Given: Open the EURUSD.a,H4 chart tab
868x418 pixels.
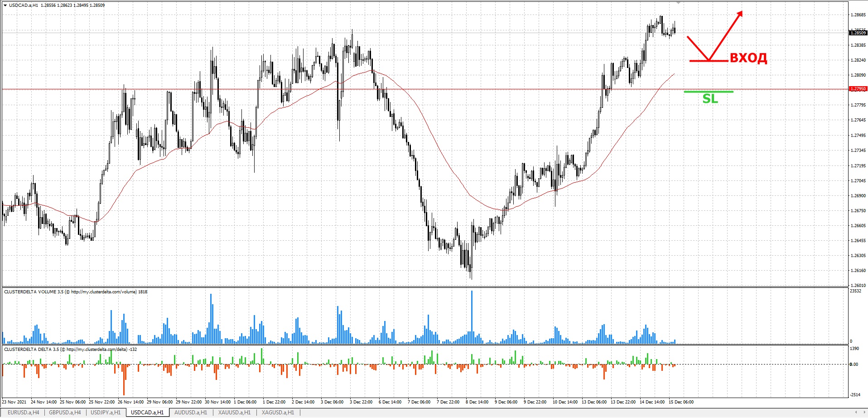Looking at the screenshot, I should tap(23, 413).
